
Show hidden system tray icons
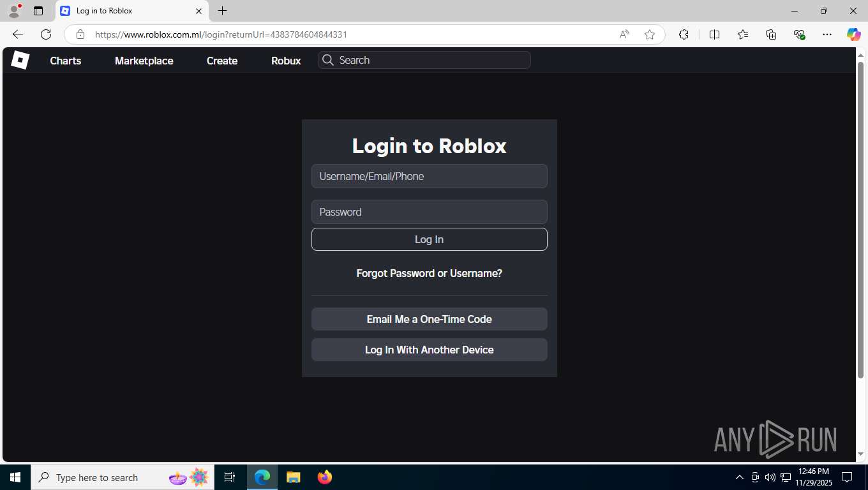(x=740, y=477)
